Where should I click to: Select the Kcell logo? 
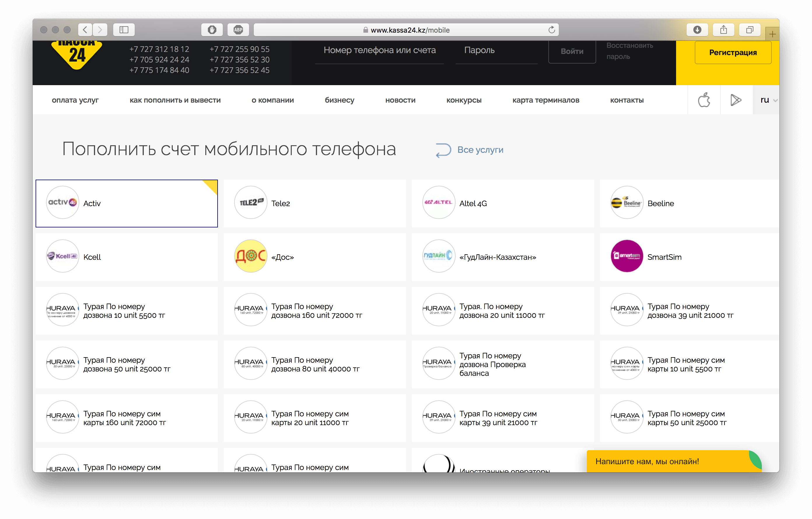pos(63,256)
